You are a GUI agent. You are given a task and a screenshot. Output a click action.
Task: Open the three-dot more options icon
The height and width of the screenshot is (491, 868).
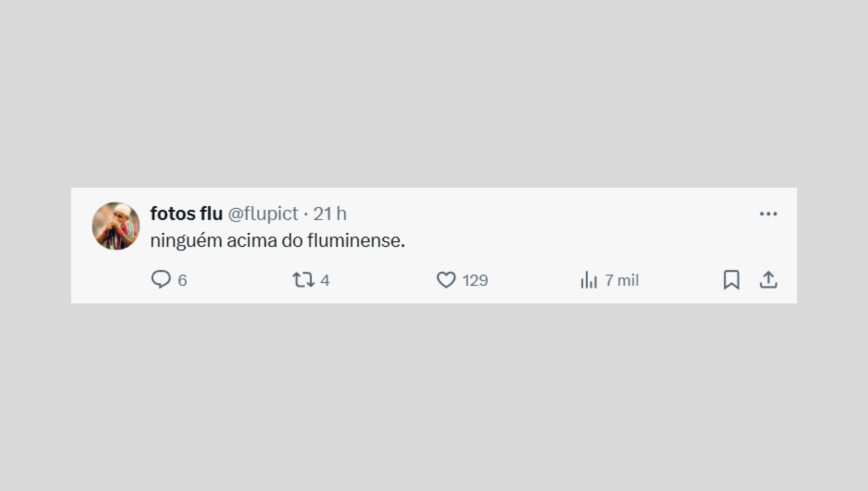click(x=769, y=214)
